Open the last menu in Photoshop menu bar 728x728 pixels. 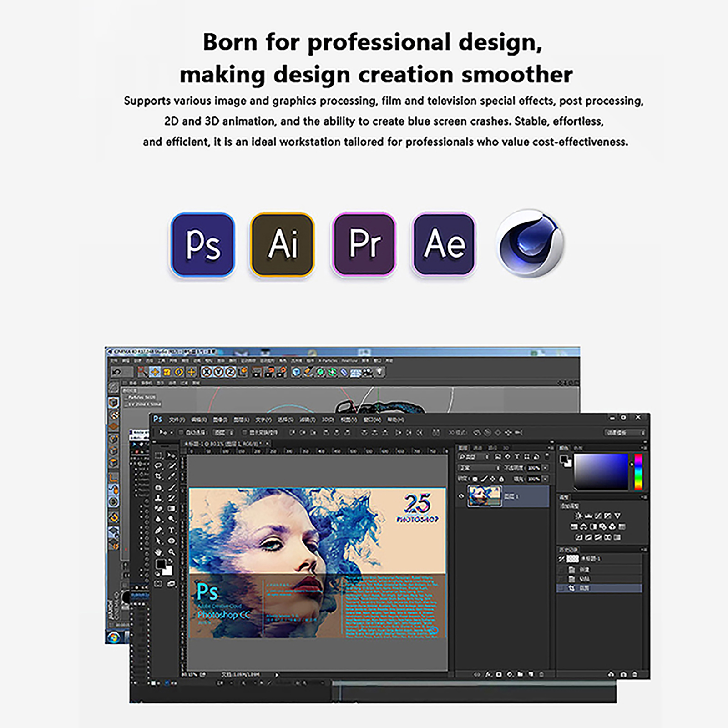[395, 420]
